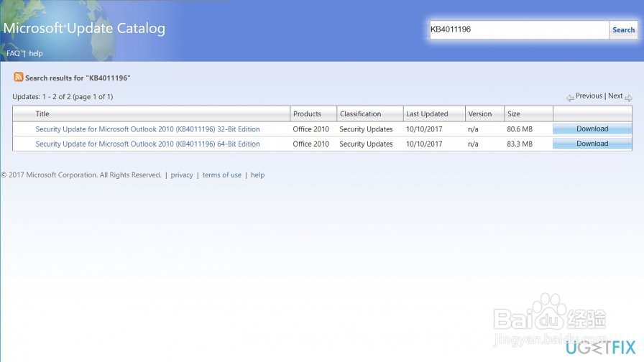Click the RSS feed icon beside search results

coord(18,77)
